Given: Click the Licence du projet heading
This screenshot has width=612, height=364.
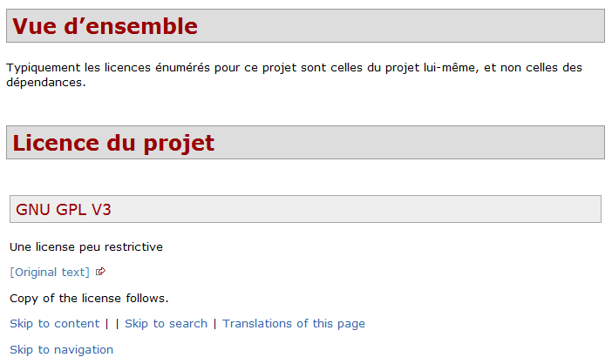Looking at the screenshot, I should tap(113, 143).
